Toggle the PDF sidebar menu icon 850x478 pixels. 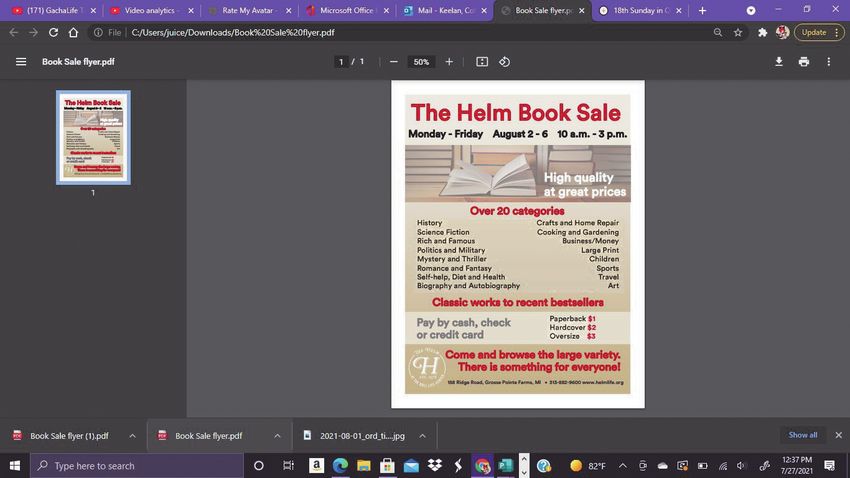(21, 62)
